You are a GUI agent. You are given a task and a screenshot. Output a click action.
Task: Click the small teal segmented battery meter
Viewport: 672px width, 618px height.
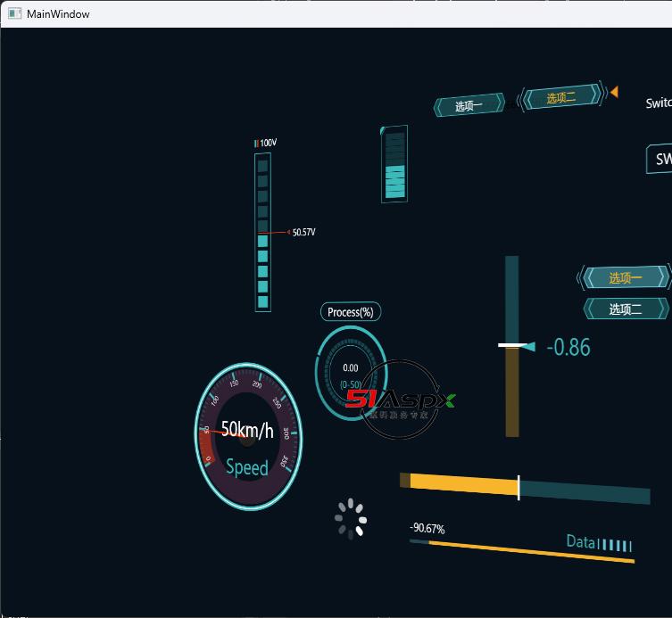click(x=394, y=164)
